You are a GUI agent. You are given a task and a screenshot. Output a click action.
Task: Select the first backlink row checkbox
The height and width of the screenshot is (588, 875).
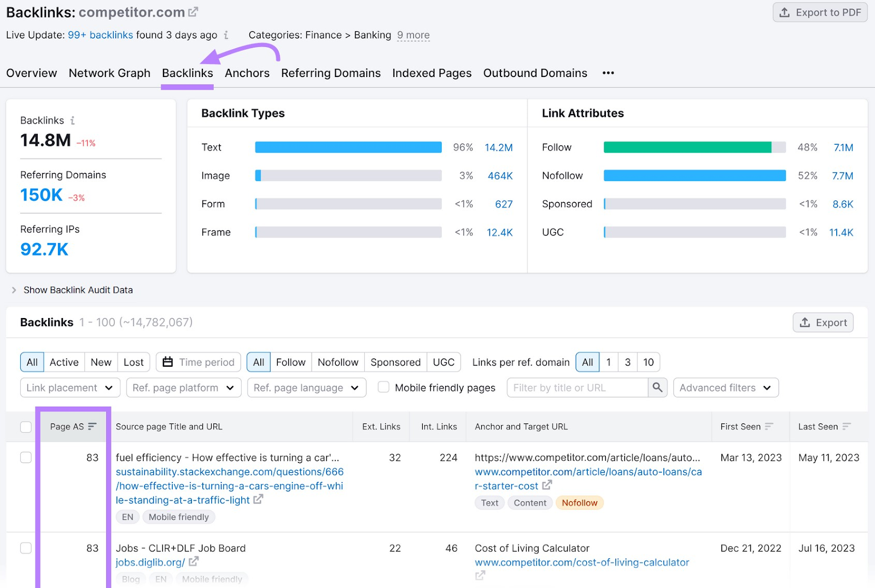[26, 458]
